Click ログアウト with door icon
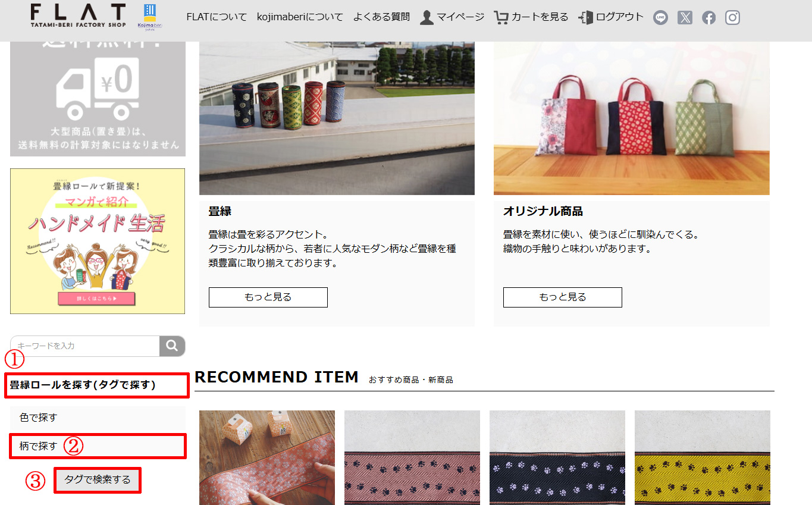 coord(611,17)
